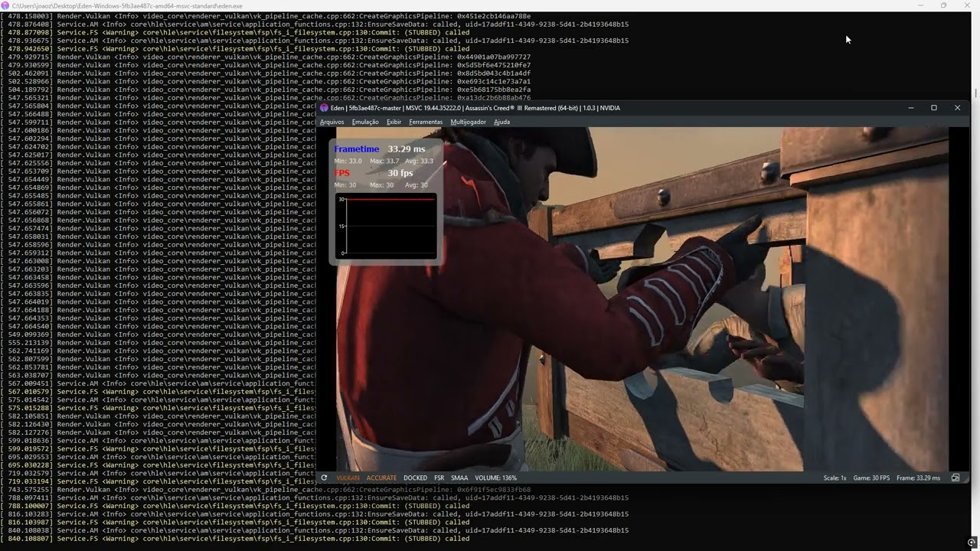The width and height of the screenshot is (980, 551).
Task: Switch the SMAA anti-aliasing button
Action: pyautogui.click(x=459, y=478)
